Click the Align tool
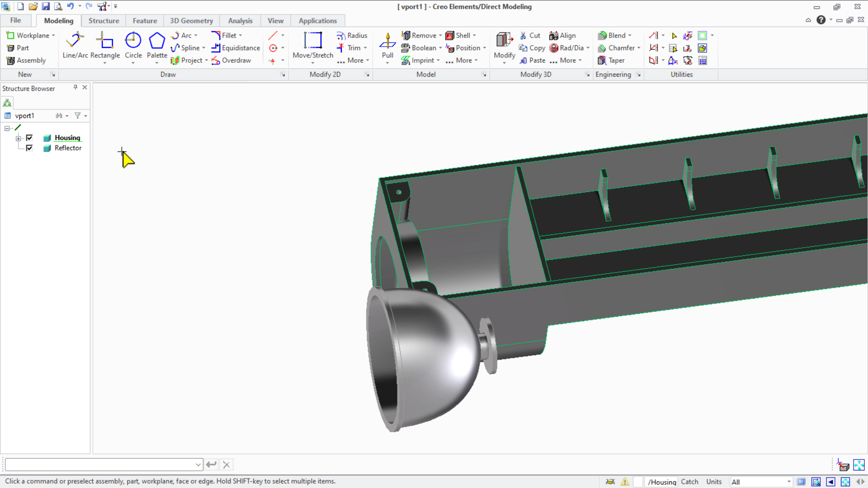 (x=562, y=35)
